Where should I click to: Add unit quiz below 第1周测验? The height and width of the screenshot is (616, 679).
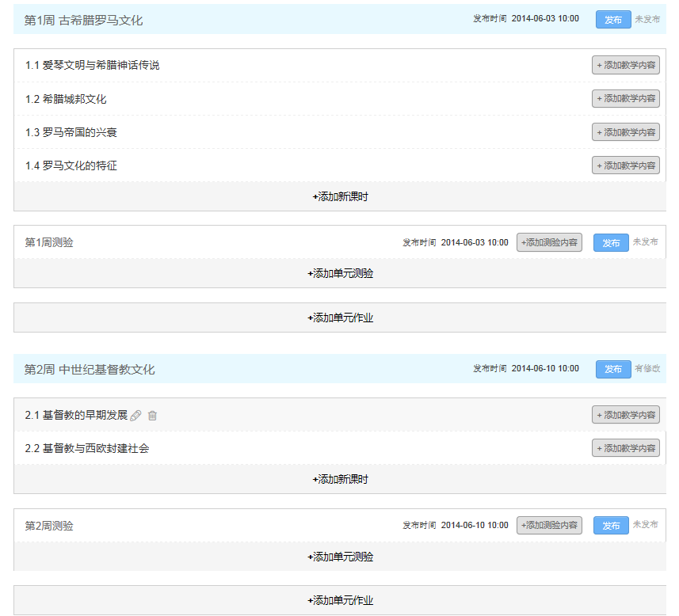pos(340,273)
